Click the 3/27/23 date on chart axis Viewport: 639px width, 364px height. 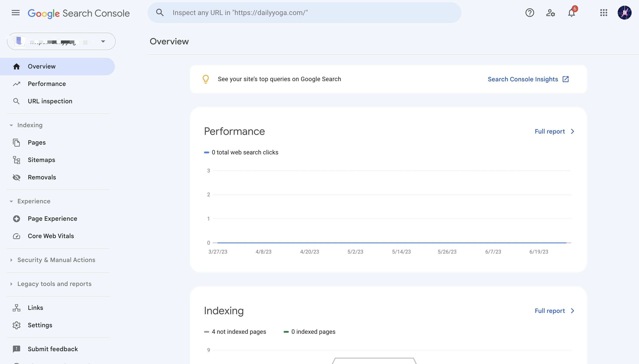coord(218,252)
